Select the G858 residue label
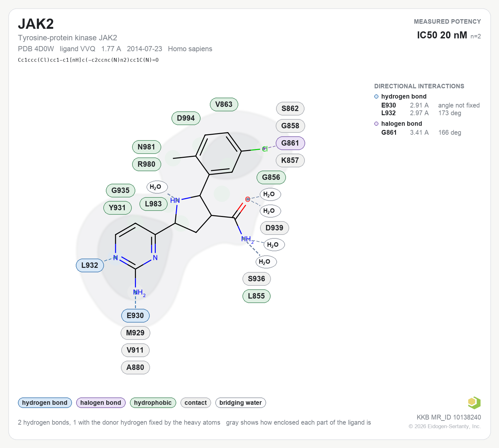The width and height of the screenshot is (499, 448). tap(290, 126)
